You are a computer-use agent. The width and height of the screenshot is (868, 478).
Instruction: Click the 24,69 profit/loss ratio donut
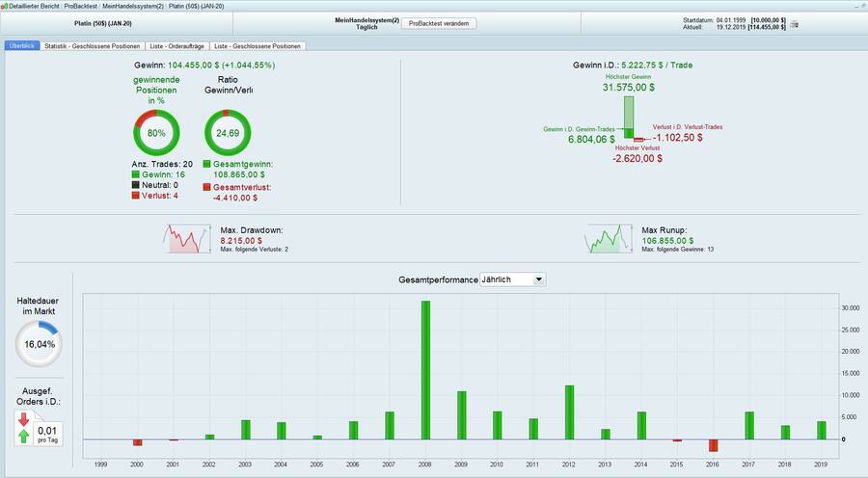pos(228,132)
